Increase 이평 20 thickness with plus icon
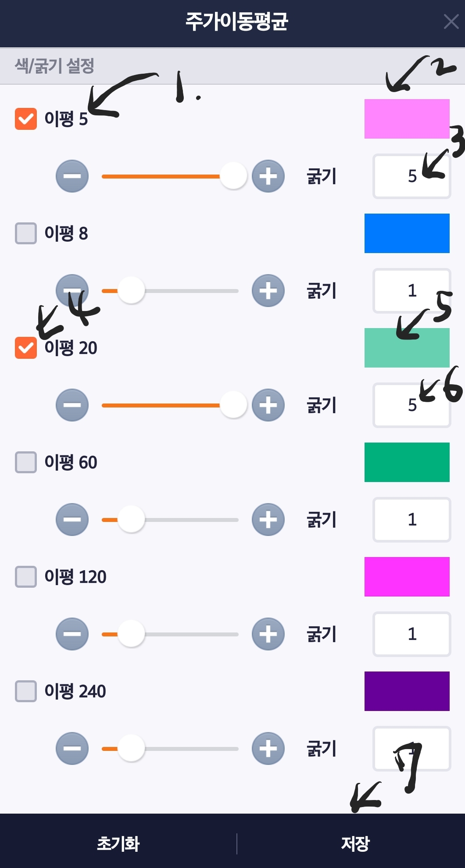This screenshot has width=465, height=868. tap(268, 405)
